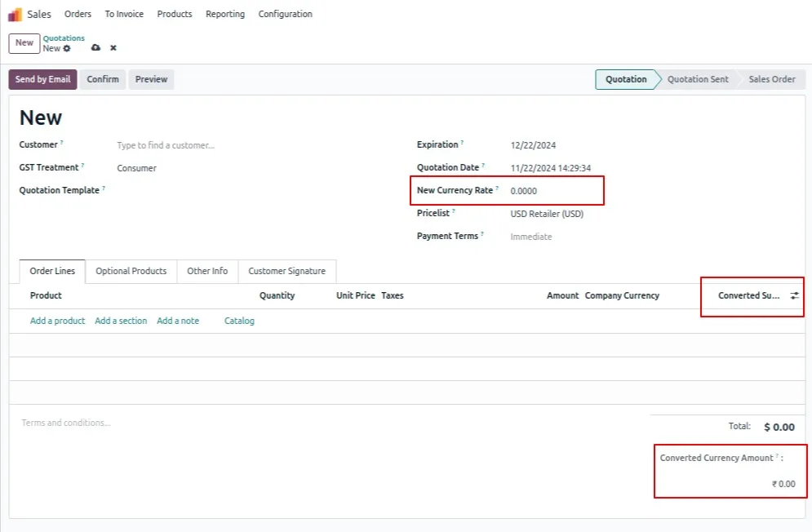Click the cloud save icon
This screenshot has height=532, width=812.
[x=95, y=47]
